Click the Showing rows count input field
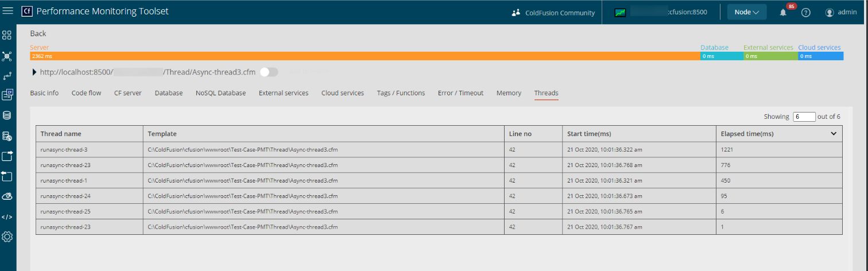The width and height of the screenshot is (868, 271). click(804, 117)
